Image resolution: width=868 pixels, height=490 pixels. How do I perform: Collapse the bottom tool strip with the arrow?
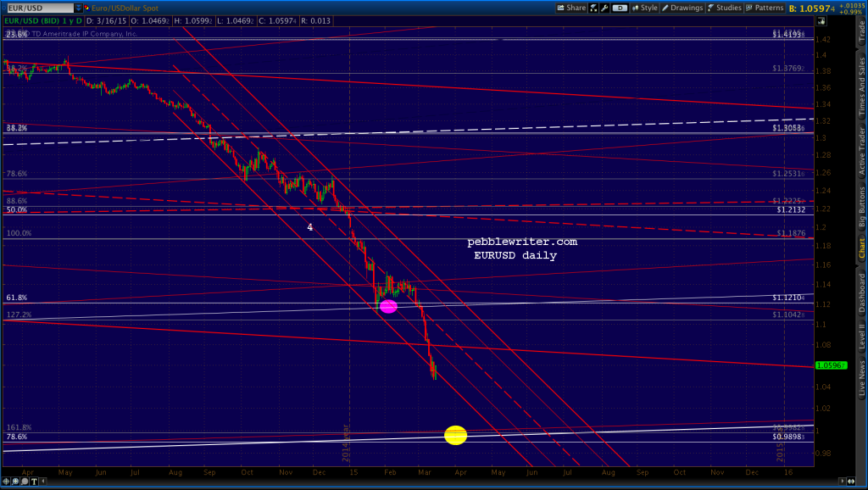[43, 482]
